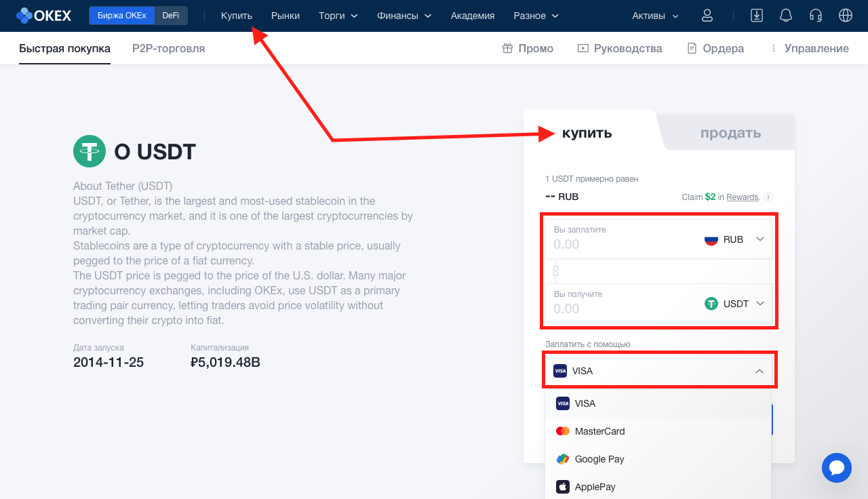The width and height of the screenshot is (868, 499).
Task: Open the user profile icon
Action: pyautogui.click(x=707, y=16)
